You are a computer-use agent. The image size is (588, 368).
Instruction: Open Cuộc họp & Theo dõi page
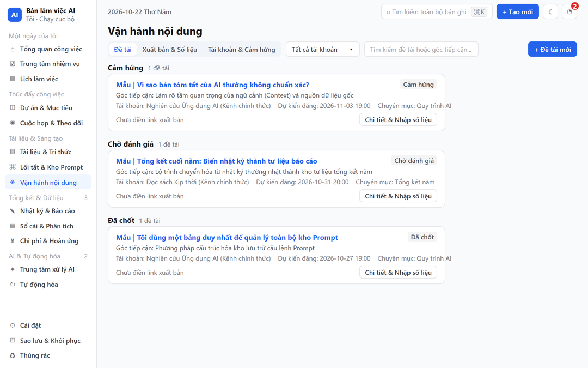[x=48, y=123]
